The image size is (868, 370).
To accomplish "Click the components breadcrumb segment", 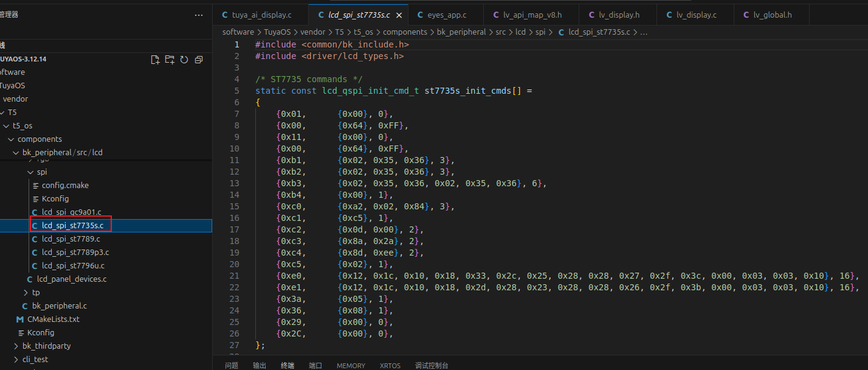I will [405, 32].
